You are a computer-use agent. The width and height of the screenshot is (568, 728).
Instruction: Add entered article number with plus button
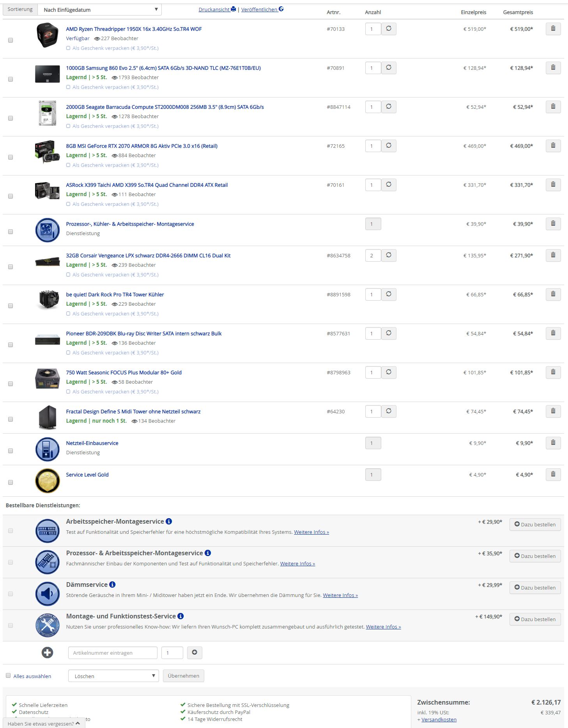click(195, 653)
